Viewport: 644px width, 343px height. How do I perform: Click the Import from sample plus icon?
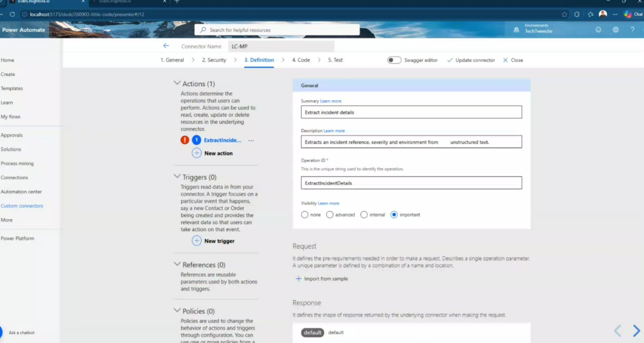[299, 279]
